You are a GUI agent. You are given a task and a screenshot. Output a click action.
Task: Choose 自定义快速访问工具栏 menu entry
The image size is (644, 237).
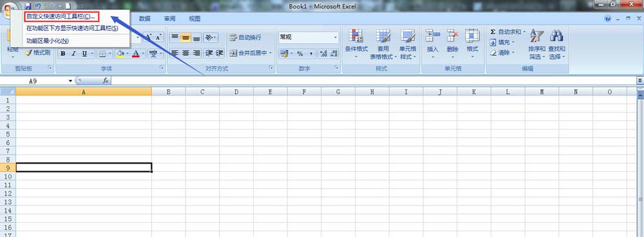point(61,17)
